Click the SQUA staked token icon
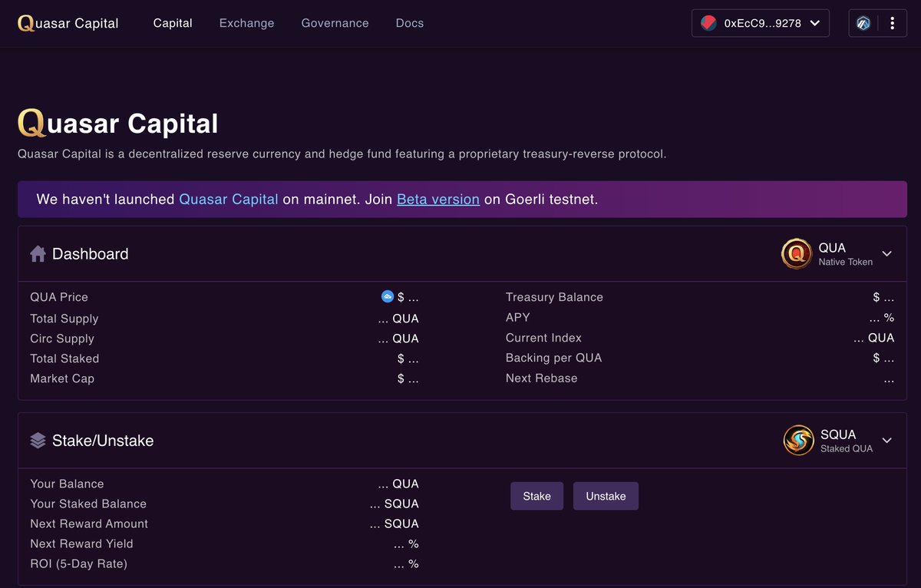The image size is (921, 588). click(x=798, y=440)
